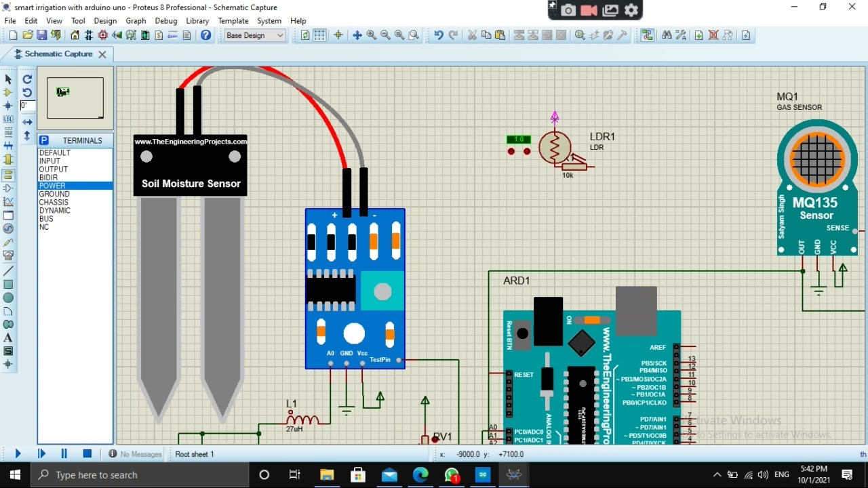Open the PCB Layout red chip icon
This screenshot has height=488, width=868.
coord(103,35)
